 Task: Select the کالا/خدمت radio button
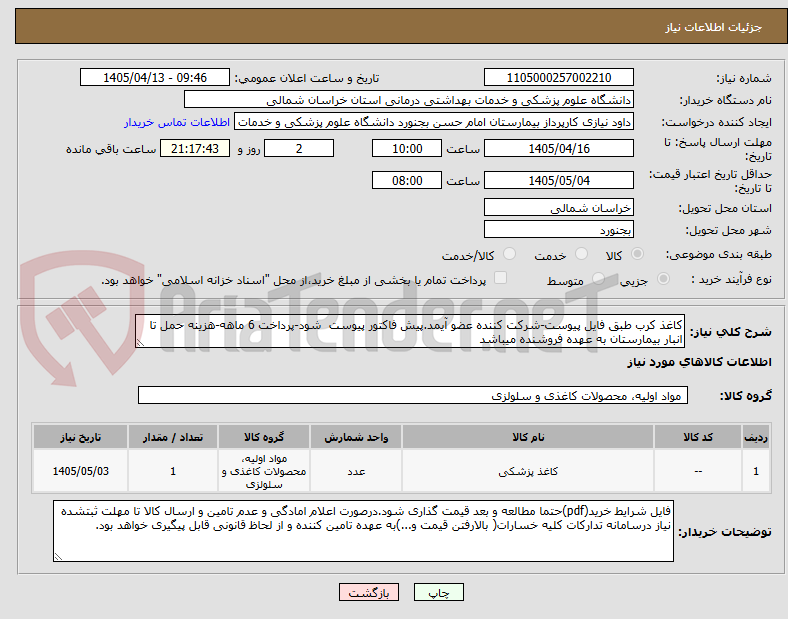point(509,254)
